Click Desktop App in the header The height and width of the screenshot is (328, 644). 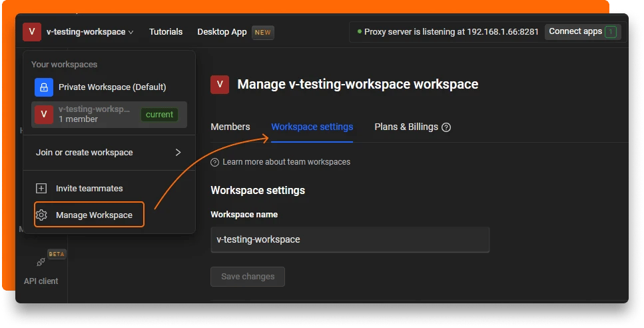(x=222, y=32)
